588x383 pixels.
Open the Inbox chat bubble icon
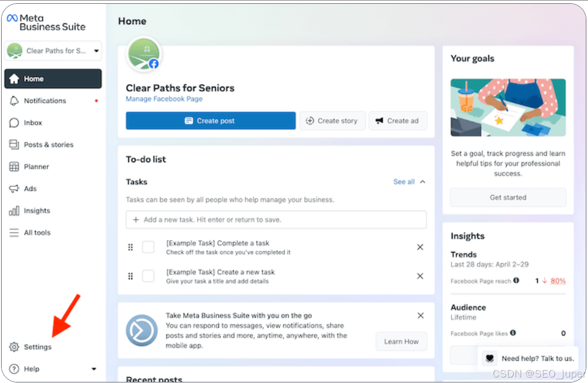(x=14, y=123)
